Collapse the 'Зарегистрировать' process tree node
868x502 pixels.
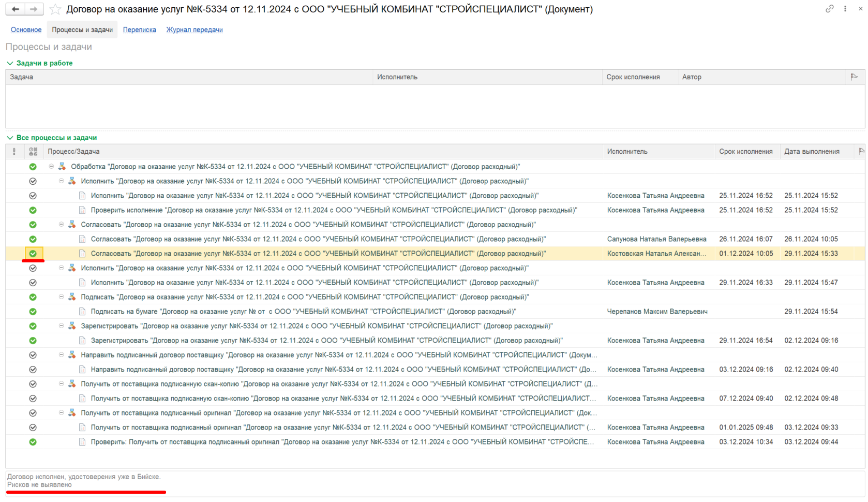61,326
